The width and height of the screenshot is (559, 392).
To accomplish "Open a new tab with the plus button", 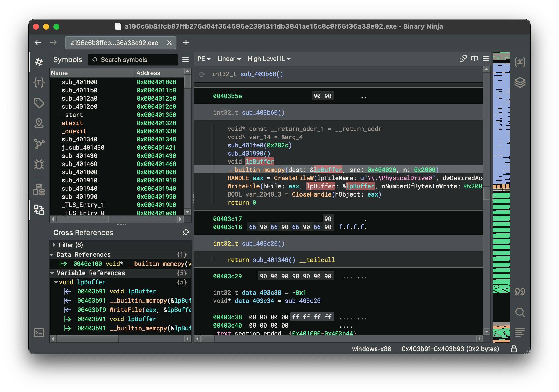I will tap(186, 42).
